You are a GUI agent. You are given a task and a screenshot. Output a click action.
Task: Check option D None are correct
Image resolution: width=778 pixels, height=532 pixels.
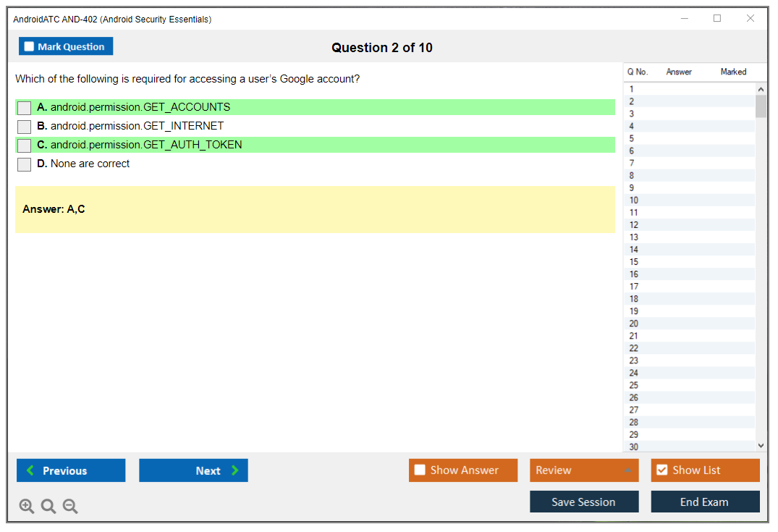point(25,164)
